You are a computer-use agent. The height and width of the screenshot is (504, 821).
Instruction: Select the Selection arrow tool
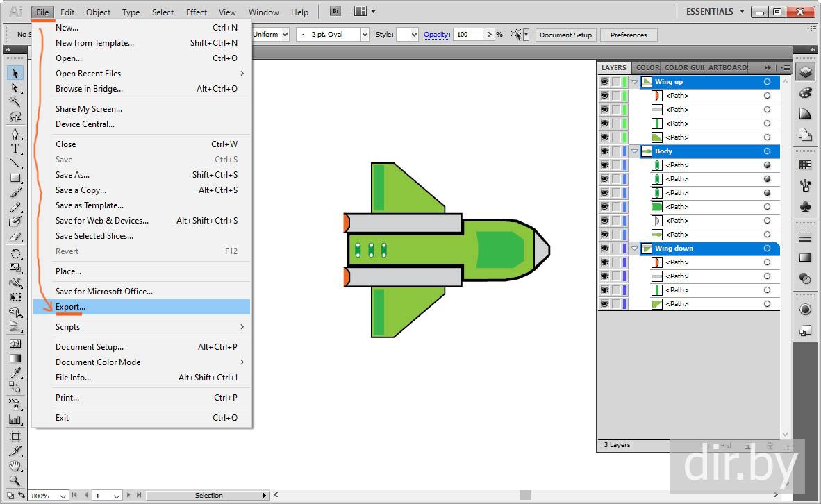(15, 73)
